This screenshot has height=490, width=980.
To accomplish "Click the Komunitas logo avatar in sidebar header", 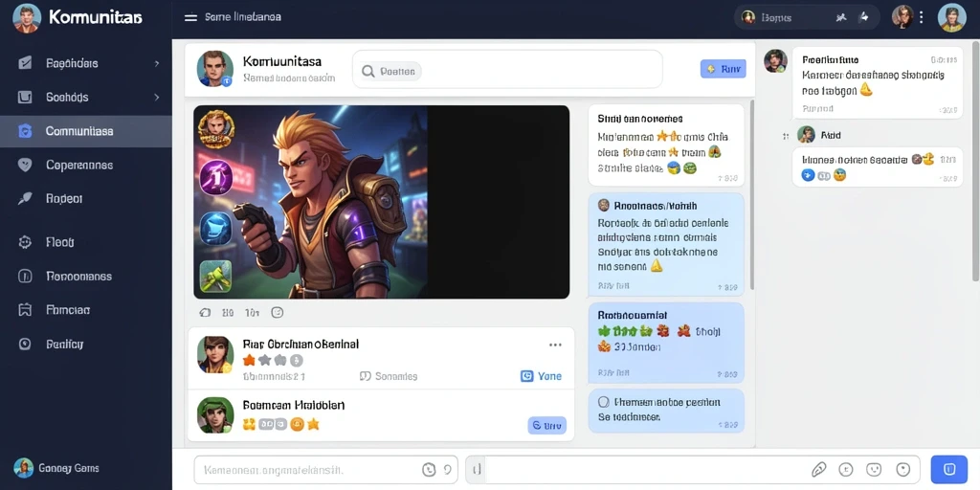I will 26,17.
